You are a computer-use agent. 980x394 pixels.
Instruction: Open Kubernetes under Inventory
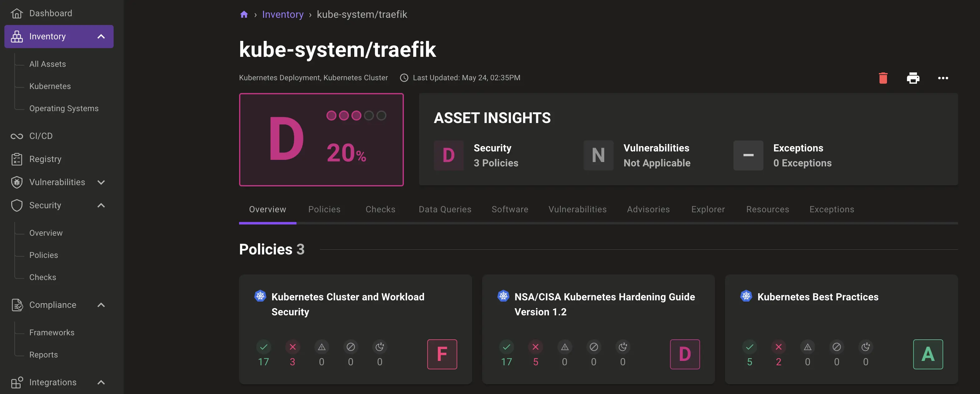click(50, 86)
